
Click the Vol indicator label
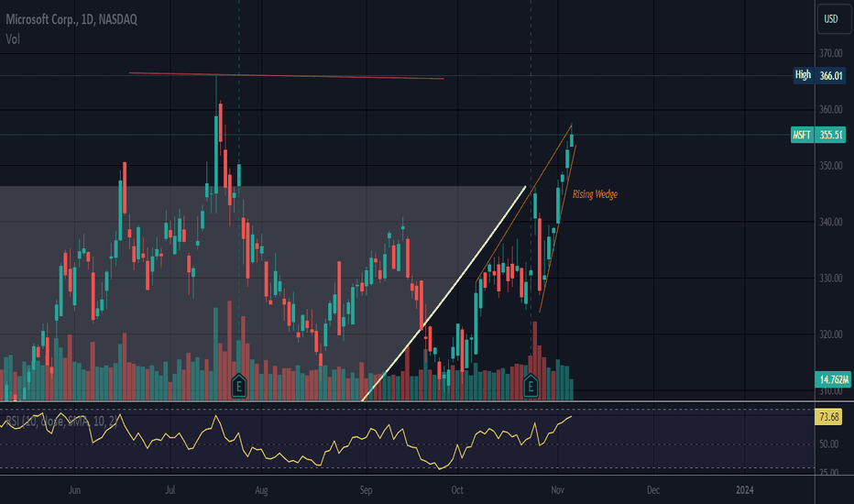[x=13, y=39]
